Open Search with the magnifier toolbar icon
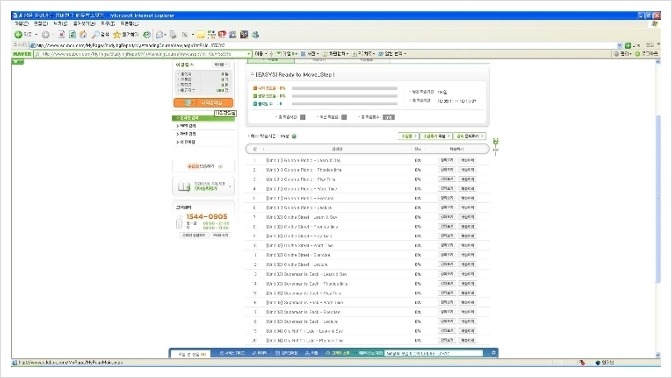672x378 pixels. tap(96, 35)
